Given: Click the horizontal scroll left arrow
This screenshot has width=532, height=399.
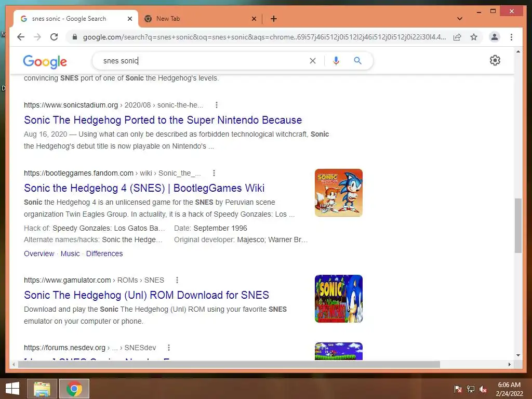Looking at the screenshot, I should click(x=14, y=364).
